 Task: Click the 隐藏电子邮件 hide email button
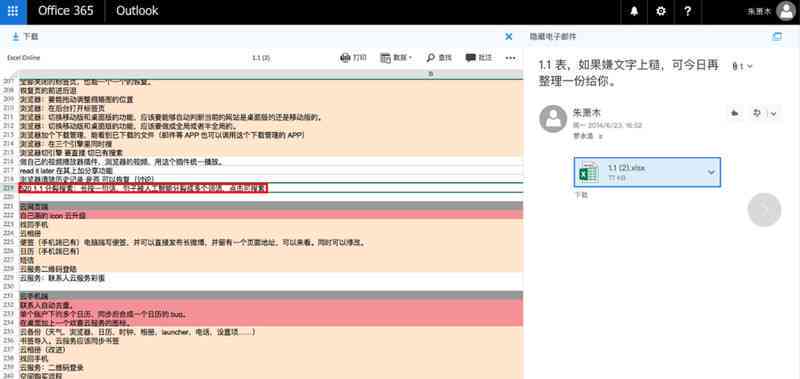(x=553, y=37)
